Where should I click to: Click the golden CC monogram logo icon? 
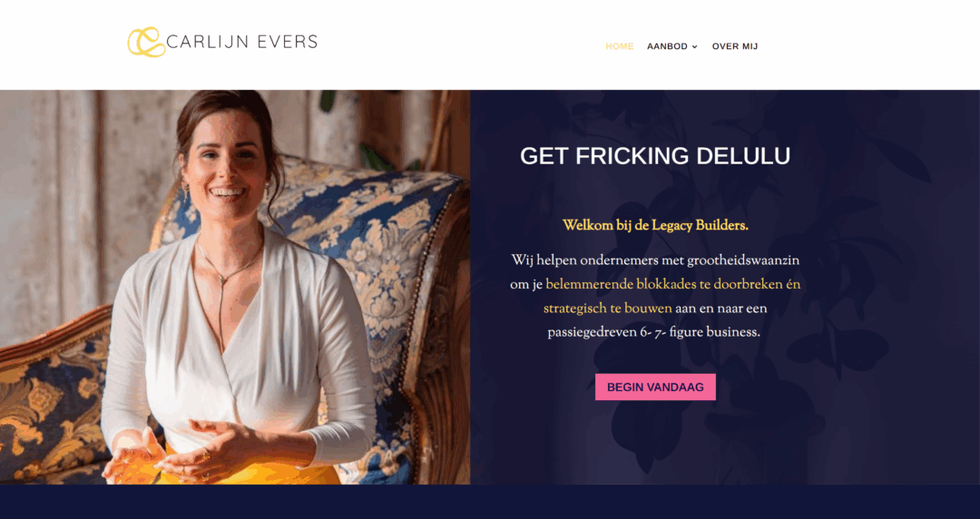[x=146, y=42]
